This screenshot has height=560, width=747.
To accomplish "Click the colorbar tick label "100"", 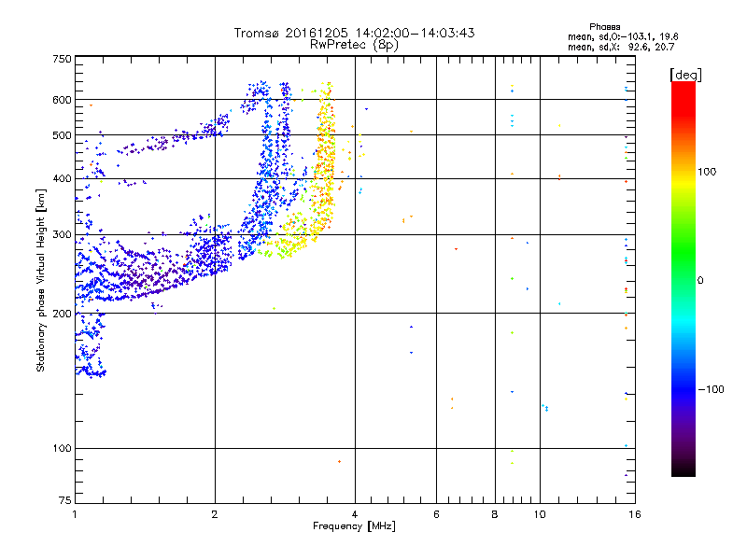I will [x=707, y=172].
